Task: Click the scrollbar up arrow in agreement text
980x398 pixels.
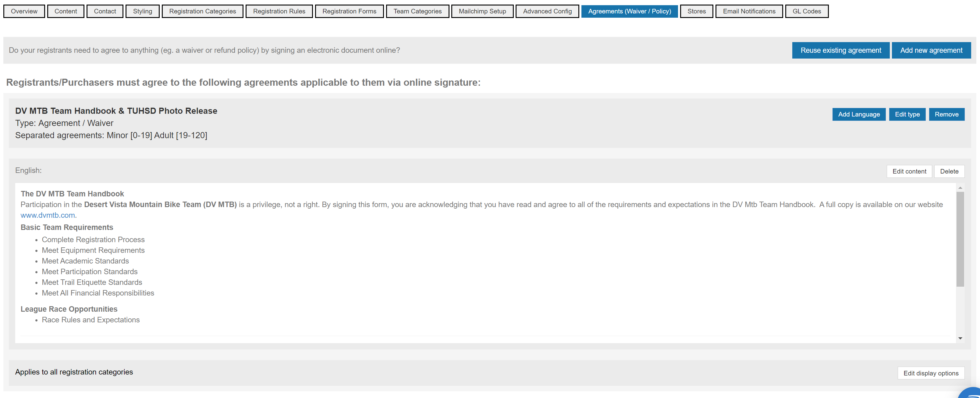Action: tap(960, 188)
